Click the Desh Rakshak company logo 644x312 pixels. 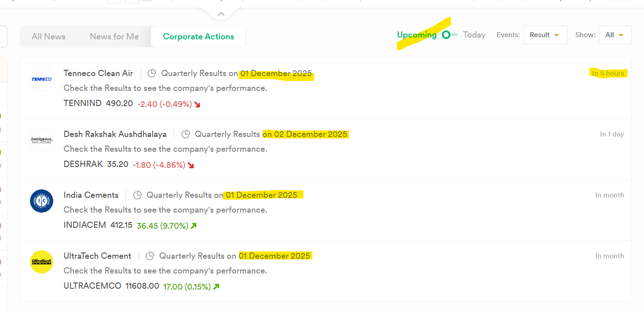click(42, 140)
